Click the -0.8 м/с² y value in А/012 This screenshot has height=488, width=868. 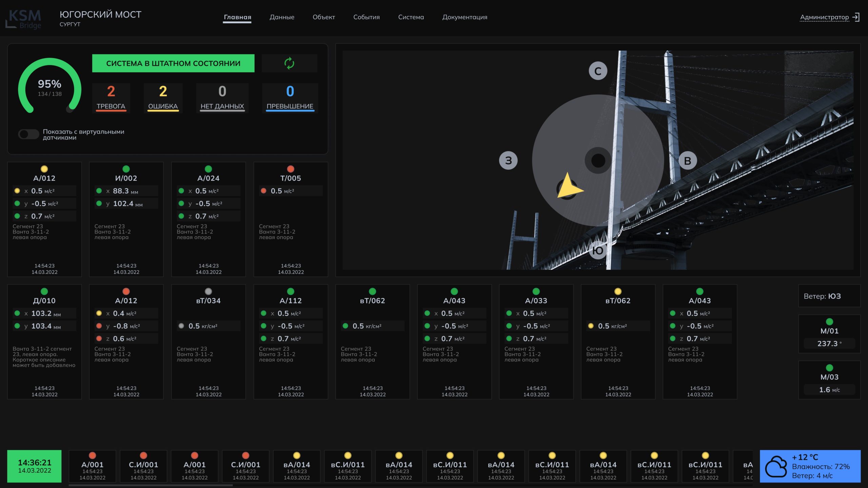coord(126,326)
